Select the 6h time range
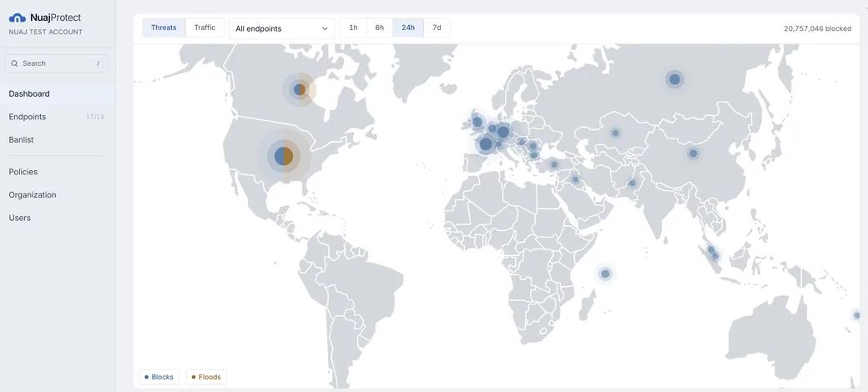Screen dimensions: 868x392 point(380,28)
